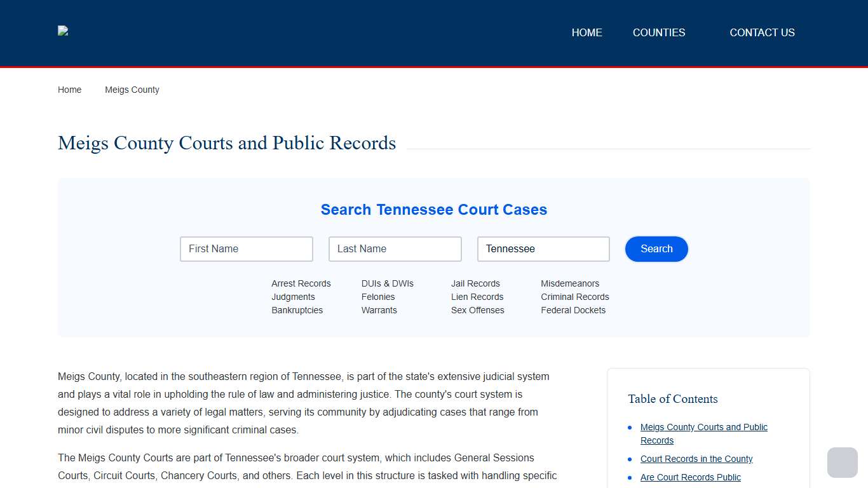Select HOME in the navigation bar
Viewport: 868px width, 488px height.
[587, 32]
